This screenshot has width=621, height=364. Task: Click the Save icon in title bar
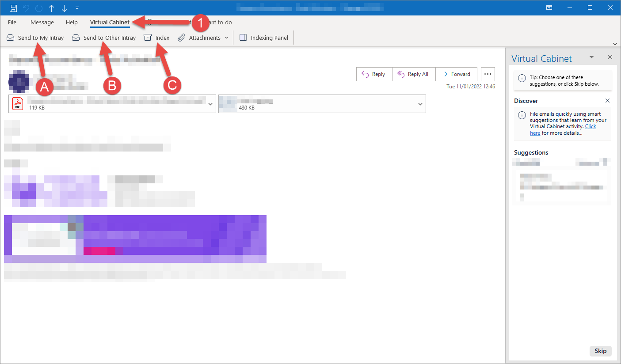(x=13, y=8)
